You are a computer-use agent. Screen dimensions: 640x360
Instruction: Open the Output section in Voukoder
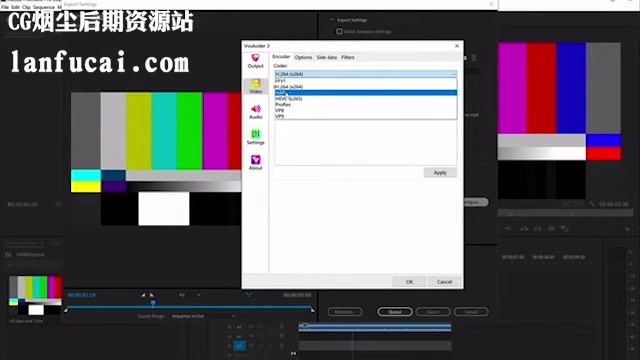click(x=256, y=61)
